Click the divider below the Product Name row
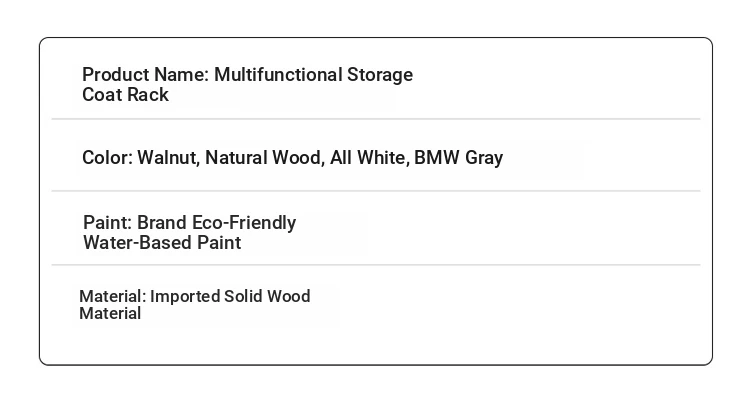 point(376,119)
